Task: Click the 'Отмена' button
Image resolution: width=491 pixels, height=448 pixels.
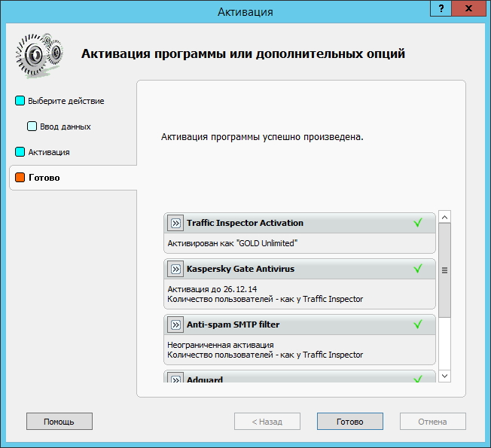Action: [x=432, y=422]
